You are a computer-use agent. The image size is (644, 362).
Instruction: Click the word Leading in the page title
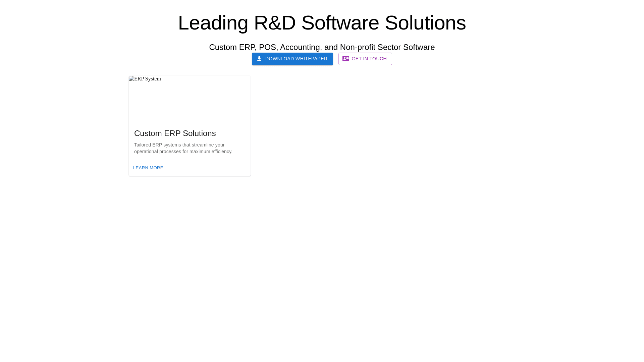coord(213,23)
